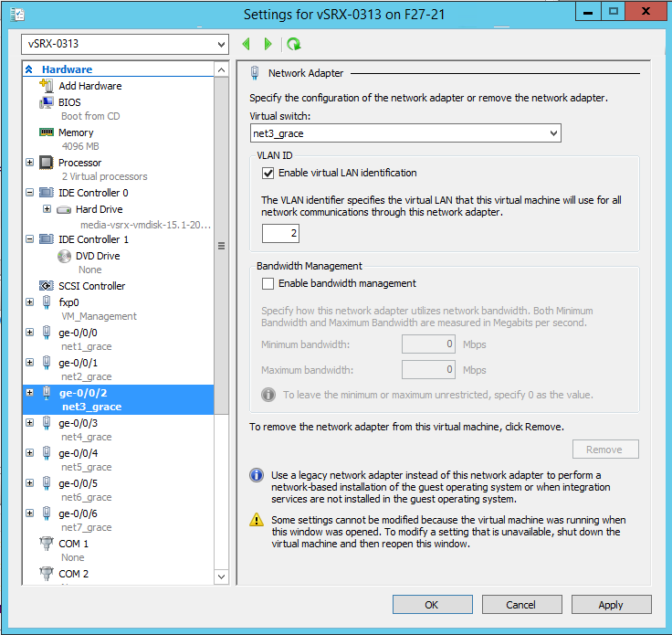This screenshot has height=635, width=672.
Task: Select the ge-0/0/6 adapter icon
Action: click(47, 513)
